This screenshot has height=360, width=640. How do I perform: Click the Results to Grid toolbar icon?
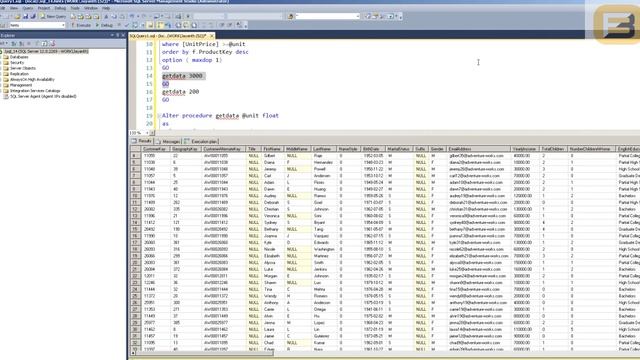point(186,25)
